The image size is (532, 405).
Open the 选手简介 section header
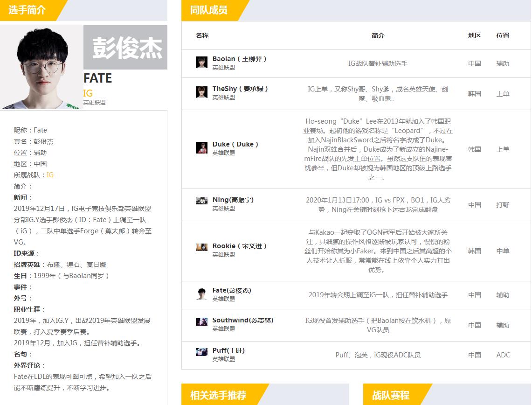28,10
